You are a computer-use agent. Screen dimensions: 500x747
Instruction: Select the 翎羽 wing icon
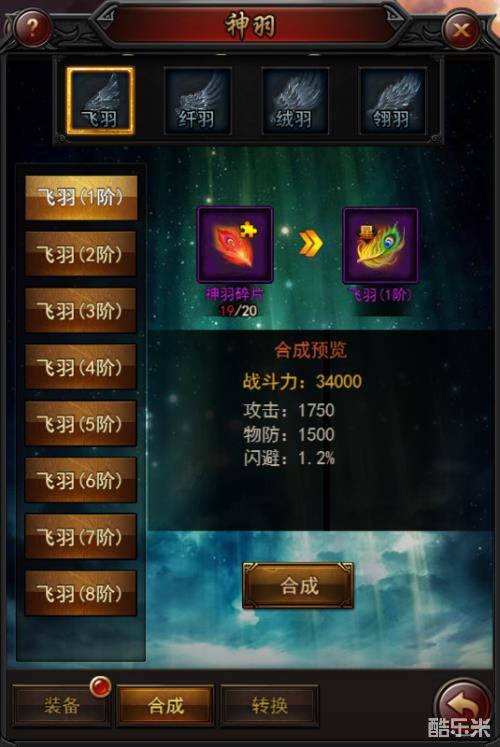point(392,101)
